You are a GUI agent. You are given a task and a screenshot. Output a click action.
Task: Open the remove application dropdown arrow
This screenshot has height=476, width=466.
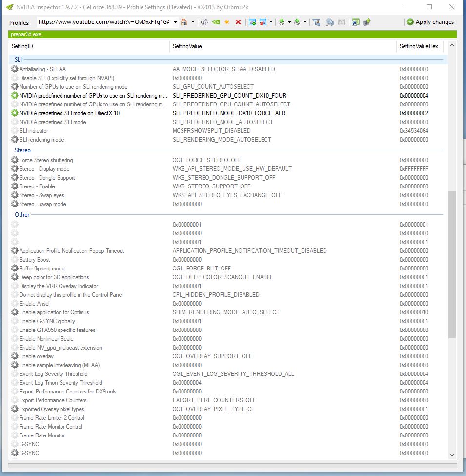[271, 22]
